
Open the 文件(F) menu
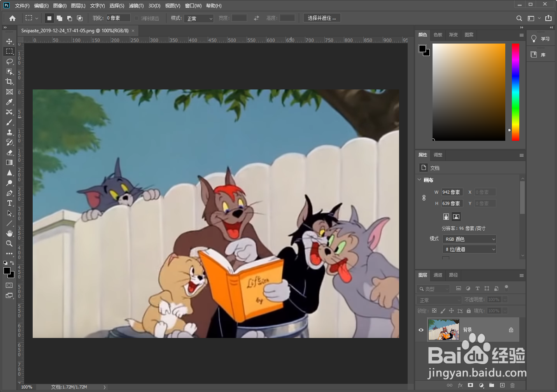pyautogui.click(x=22, y=5)
